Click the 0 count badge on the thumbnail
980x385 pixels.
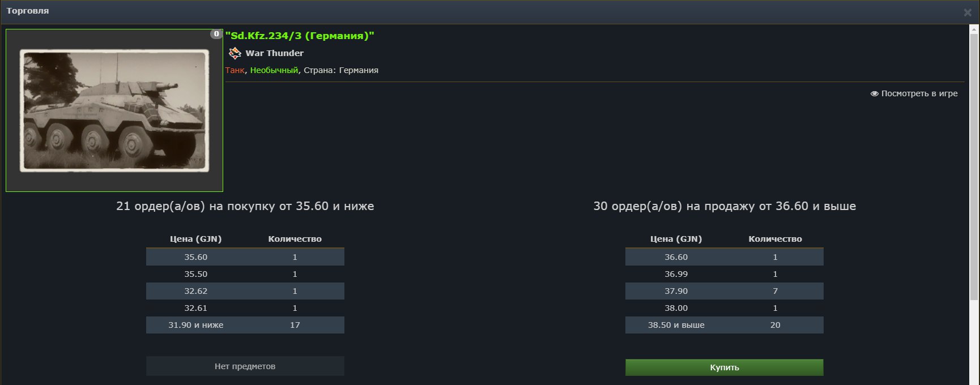click(x=216, y=34)
